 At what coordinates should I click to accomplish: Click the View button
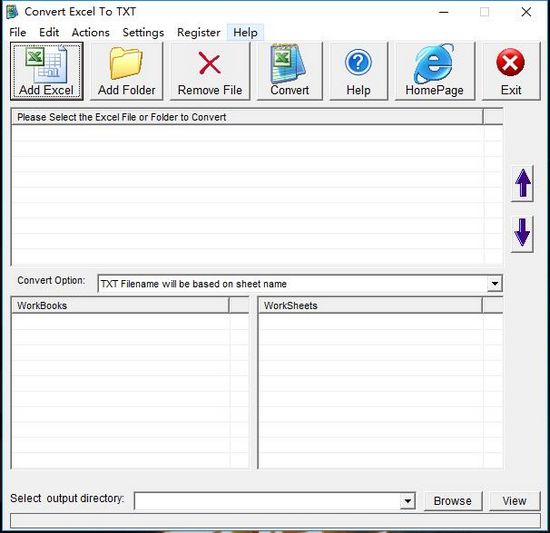coord(514,501)
